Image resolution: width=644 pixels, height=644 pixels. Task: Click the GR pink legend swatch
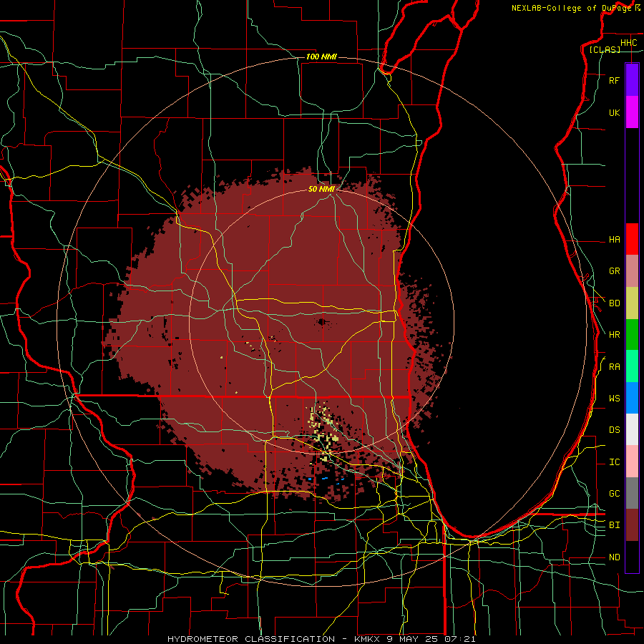tap(632, 271)
